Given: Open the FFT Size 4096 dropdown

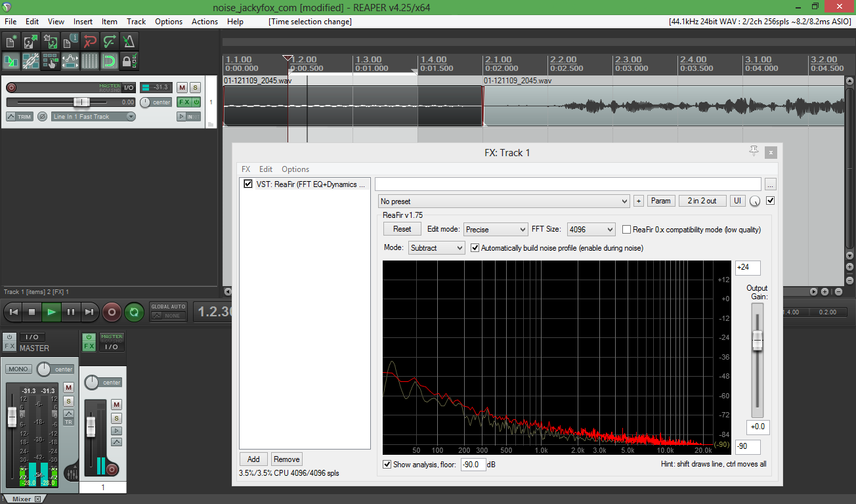Looking at the screenshot, I should (x=591, y=230).
